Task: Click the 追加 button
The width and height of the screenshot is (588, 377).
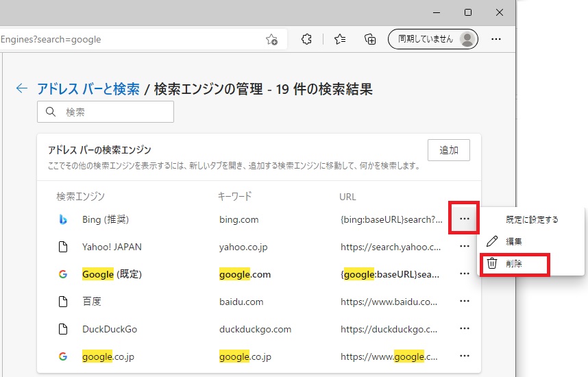Action: [448, 150]
